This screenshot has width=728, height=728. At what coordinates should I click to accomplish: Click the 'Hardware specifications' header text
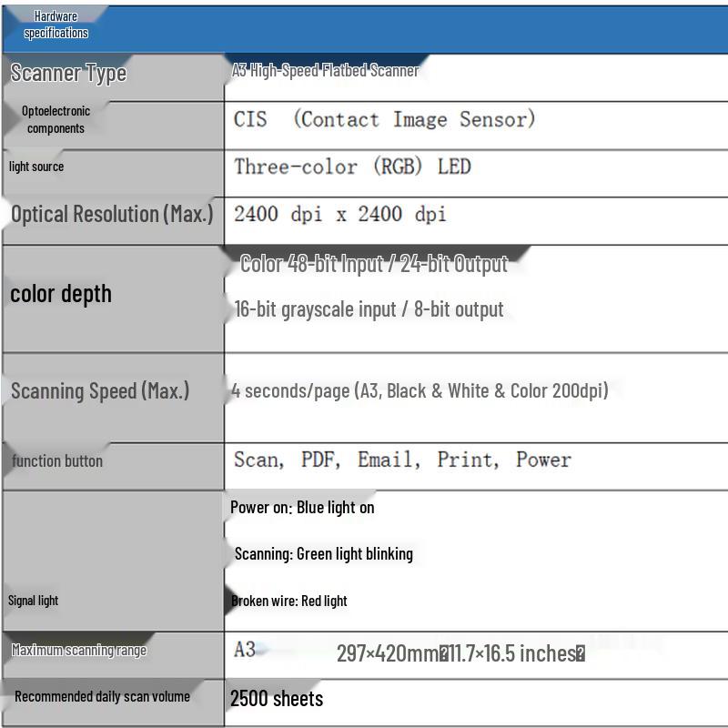click(56, 25)
